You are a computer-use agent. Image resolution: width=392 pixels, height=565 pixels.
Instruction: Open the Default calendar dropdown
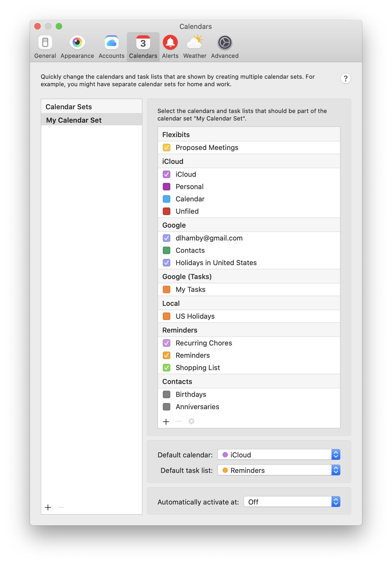(279, 455)
